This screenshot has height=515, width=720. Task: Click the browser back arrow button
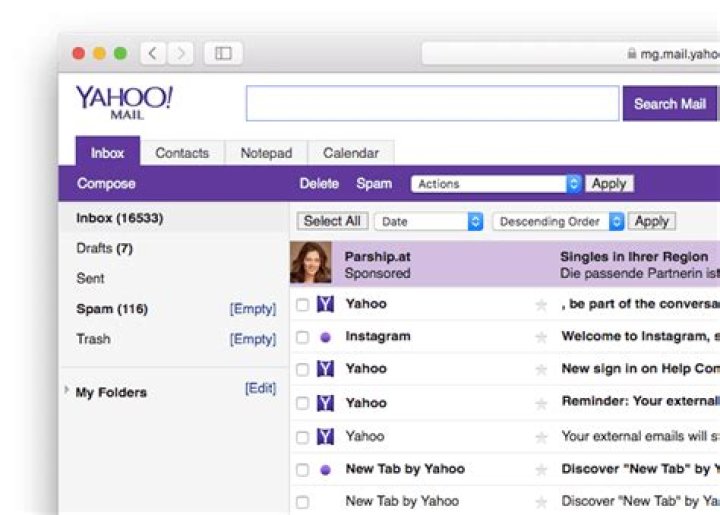152,53
